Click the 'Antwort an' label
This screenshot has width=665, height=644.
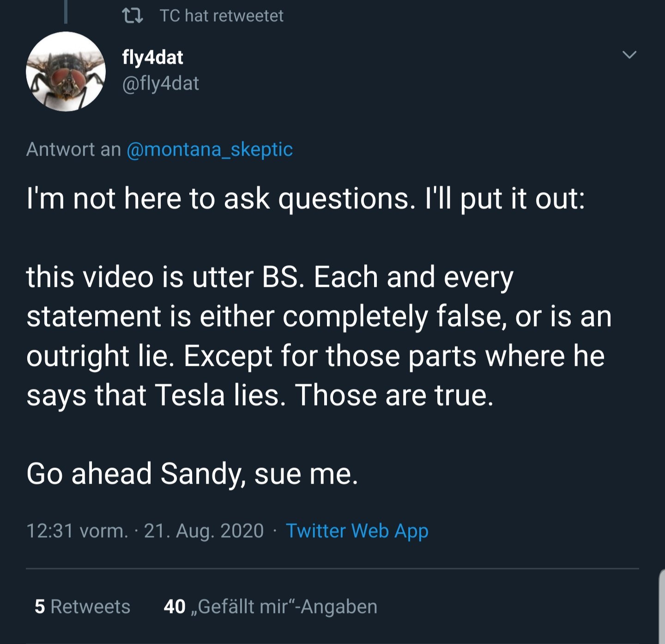[x=73, y=149]
